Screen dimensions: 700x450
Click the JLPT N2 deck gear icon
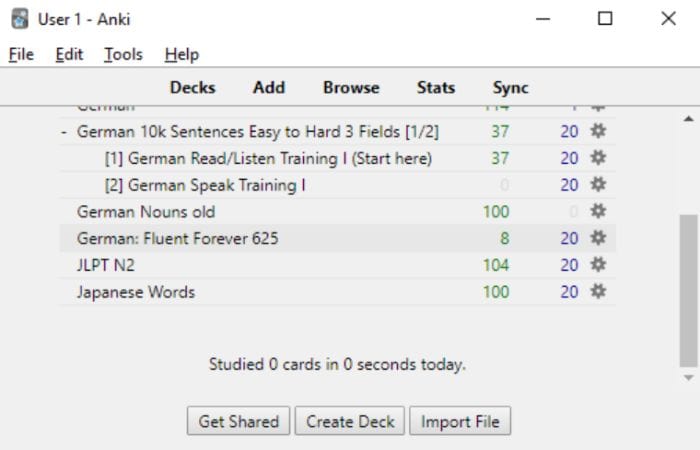pyautogui.click(x=598, y=265)
